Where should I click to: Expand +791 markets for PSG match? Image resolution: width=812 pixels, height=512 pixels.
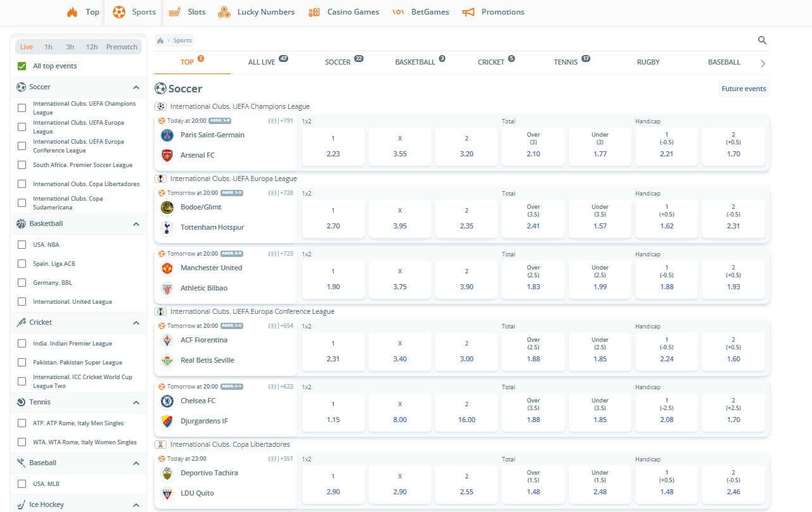[x=286, y=121]
